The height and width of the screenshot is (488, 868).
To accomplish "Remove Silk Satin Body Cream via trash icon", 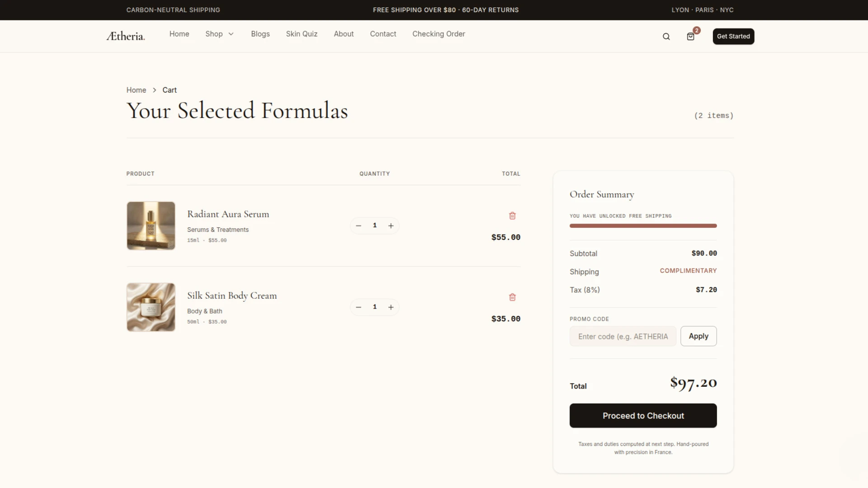I will tap(512, 297).
